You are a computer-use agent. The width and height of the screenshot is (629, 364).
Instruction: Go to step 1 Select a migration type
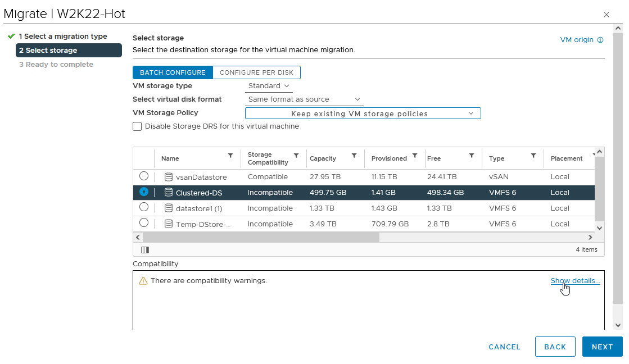click(x=62, y=37)
